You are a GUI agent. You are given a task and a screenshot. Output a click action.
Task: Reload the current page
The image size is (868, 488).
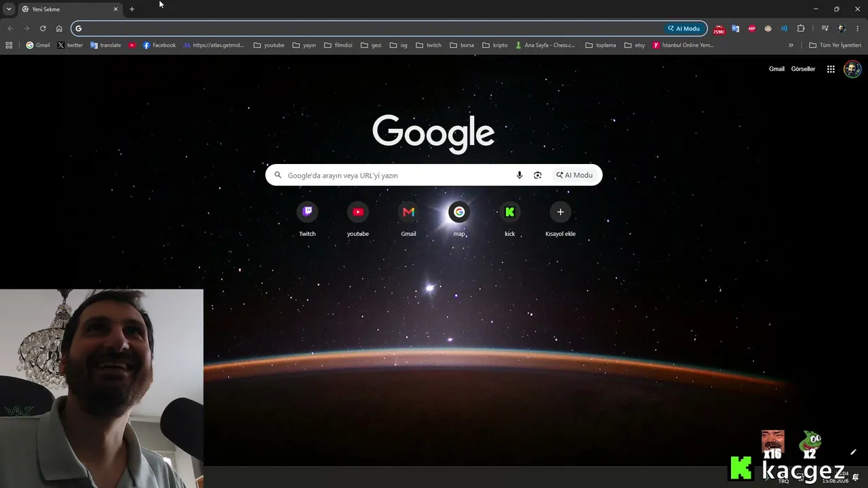pyautogui.click(x=43, y=28)
